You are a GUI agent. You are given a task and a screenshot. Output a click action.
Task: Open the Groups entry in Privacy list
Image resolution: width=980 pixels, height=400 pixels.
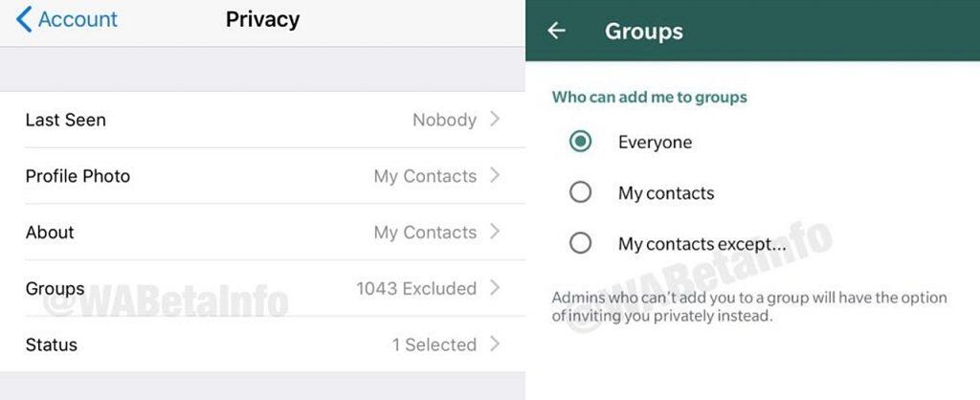[55, 288]
